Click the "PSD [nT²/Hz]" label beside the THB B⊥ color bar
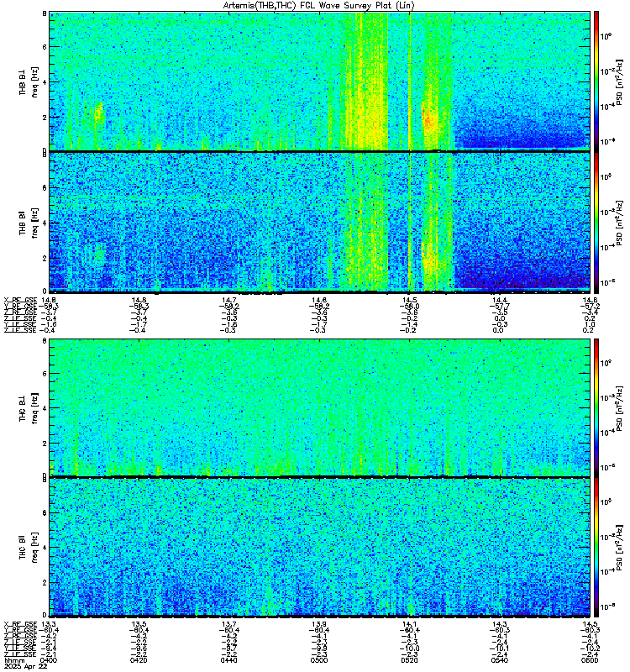This screenshot has width=630, height=672. click(619, 81)
